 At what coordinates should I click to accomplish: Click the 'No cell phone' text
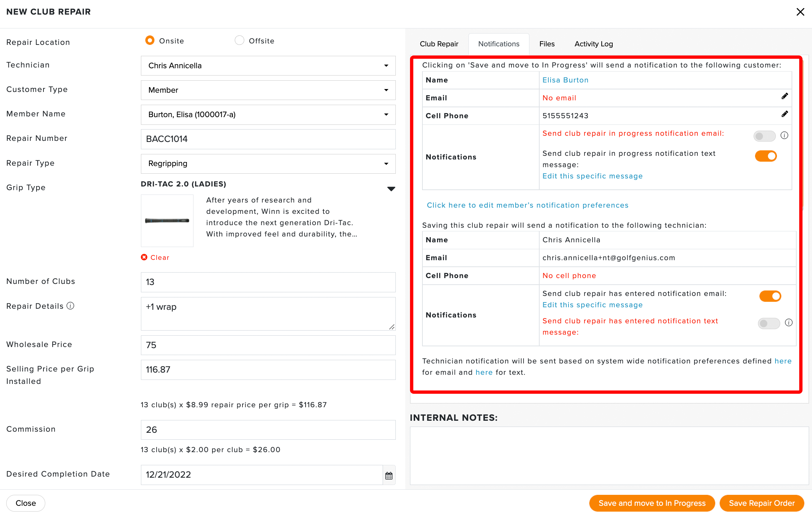pos(569,276)
